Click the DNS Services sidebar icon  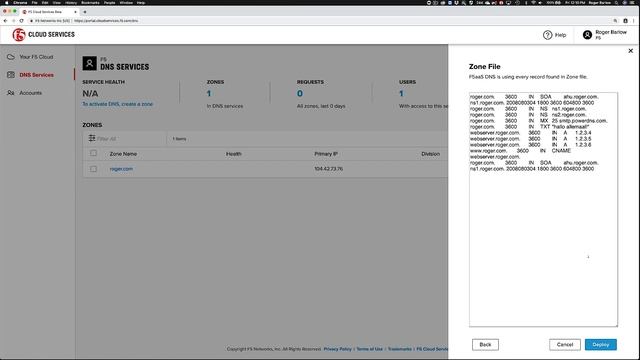point(11,75)
